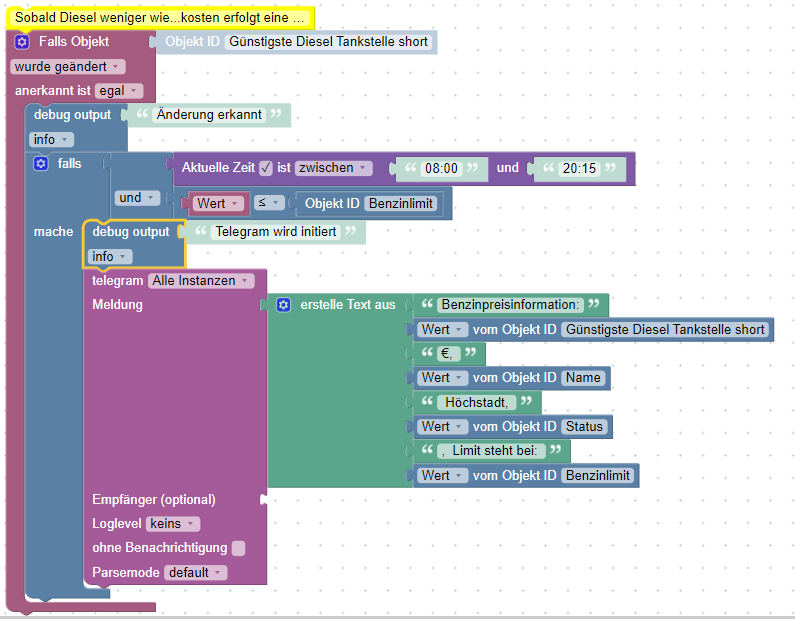
Task: Click the first debug output label
Action: point(72,115)
